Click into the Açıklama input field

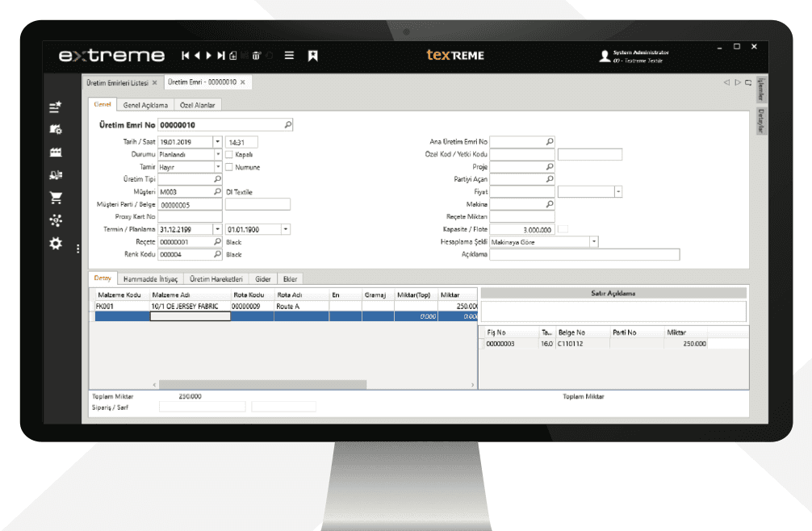coord(584,254)
